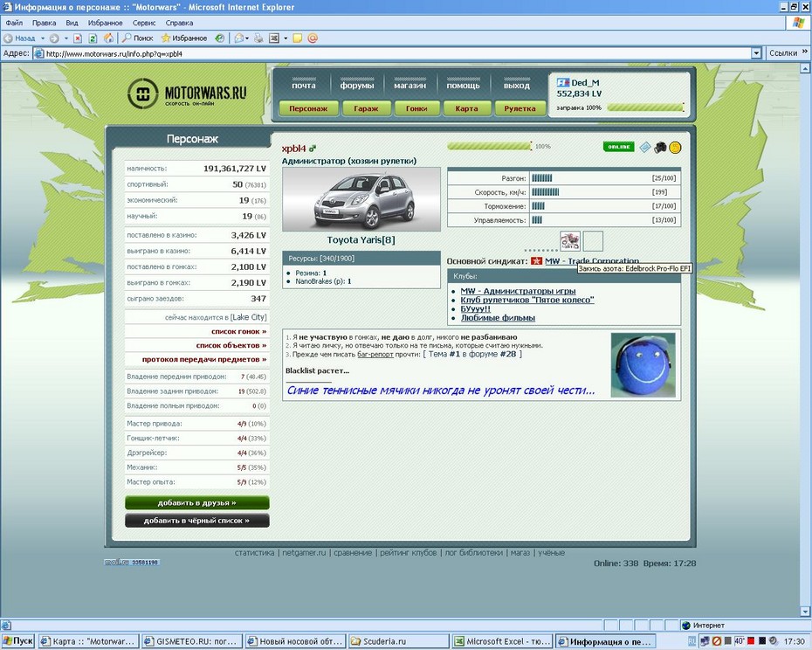This screenshot has width=812, height=650.
Task: Click the Edit with Excel toolbar icon
Action: click(x=274, y=38)
